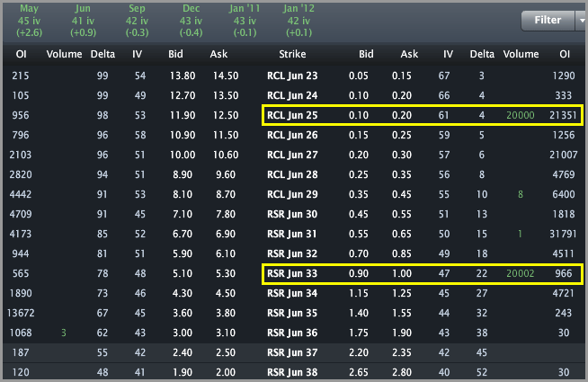Click put open interest 31791

(563, 234)
